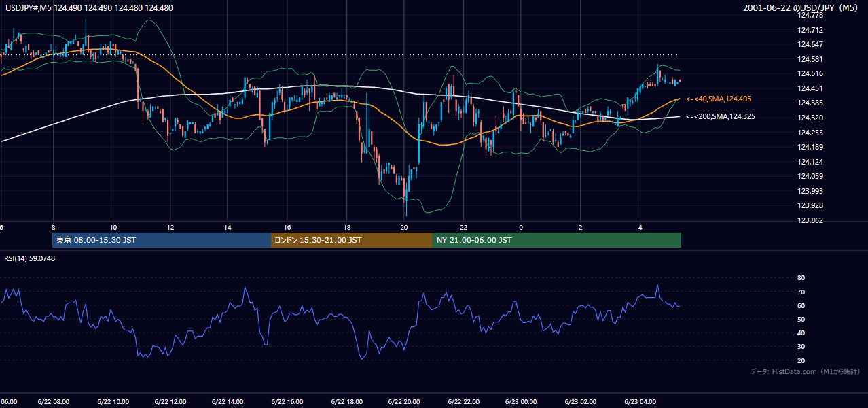
Task: Click hour marker 16 under the price chart
Action: [x=287, y=227]
